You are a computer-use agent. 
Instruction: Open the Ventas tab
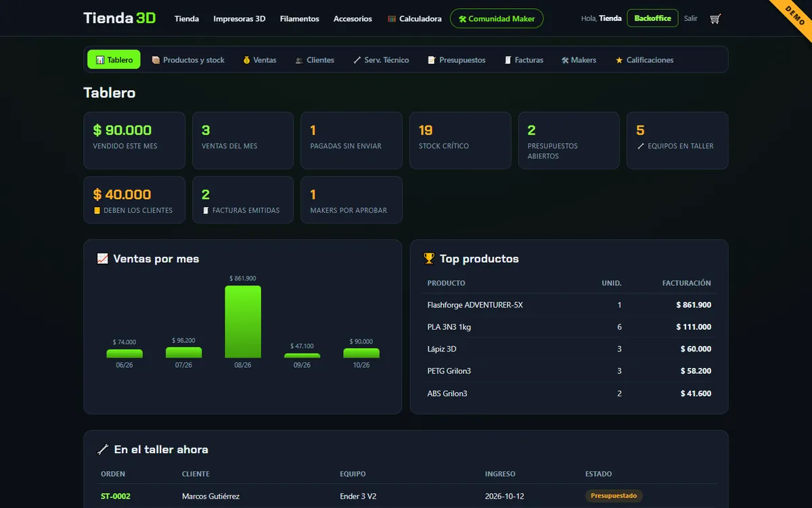click(x=260, y=60)
